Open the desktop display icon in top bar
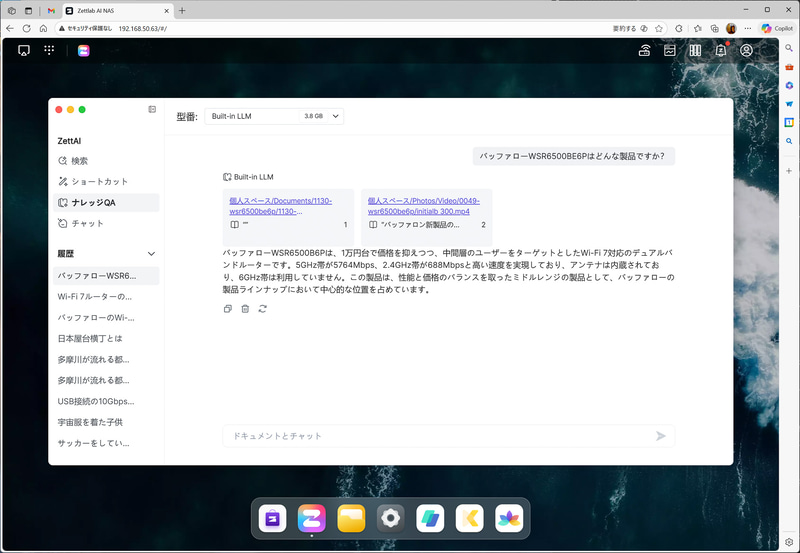 tap(24, 51)
